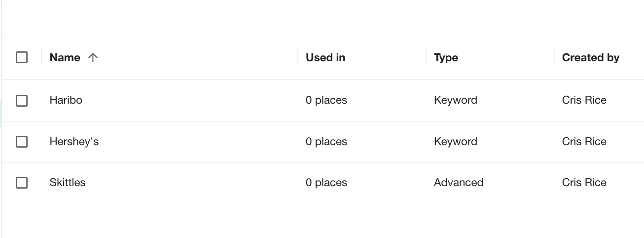Toggle the Skittles row checkbox
The width and height of the screenshot is (644, 238).
click(22, 183)
